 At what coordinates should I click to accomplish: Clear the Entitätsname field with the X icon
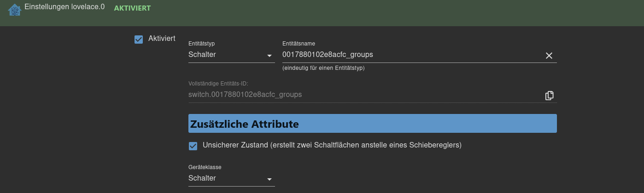click(549, 56)
